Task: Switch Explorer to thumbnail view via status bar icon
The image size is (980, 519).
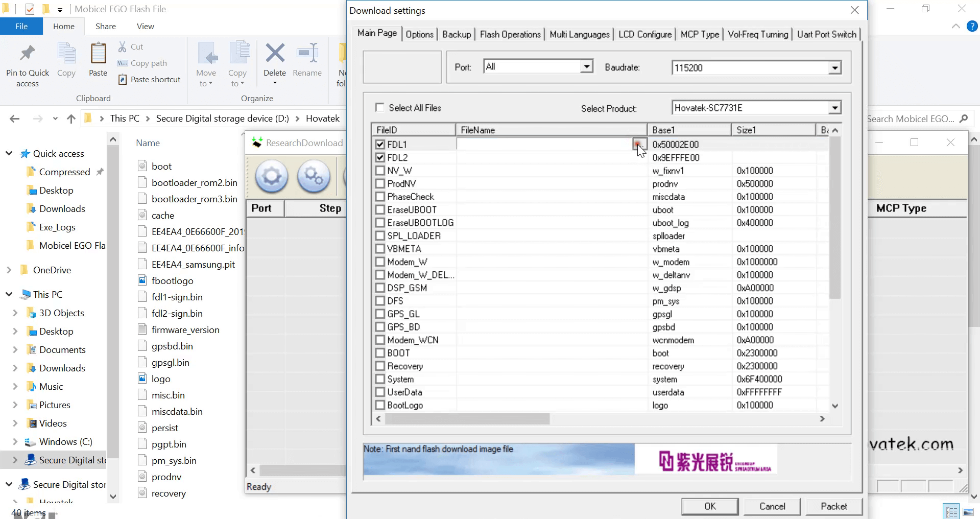Action: pyautogui.click(x=968, y=511)
